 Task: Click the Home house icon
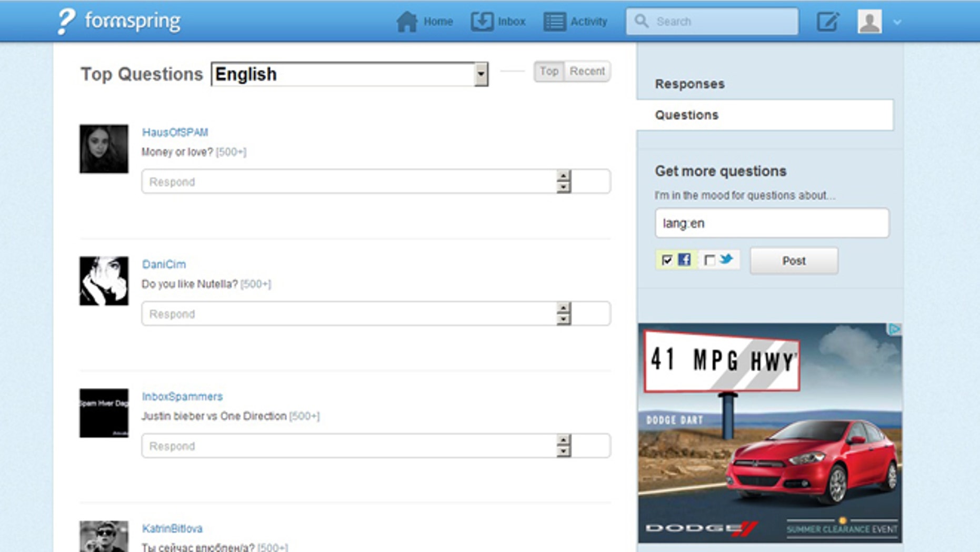pyautogui.click(x=407, y=22)
